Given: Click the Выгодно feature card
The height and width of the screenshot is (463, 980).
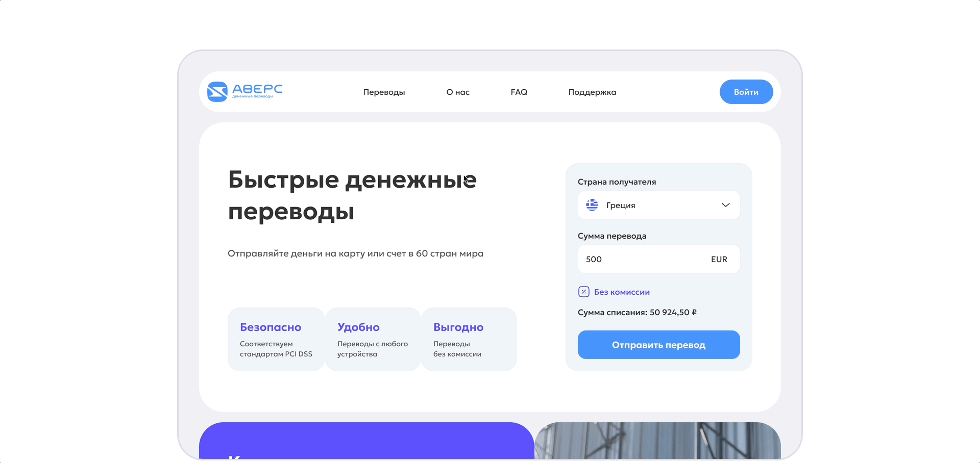Looking at the screenshot, I should (469, 339).
